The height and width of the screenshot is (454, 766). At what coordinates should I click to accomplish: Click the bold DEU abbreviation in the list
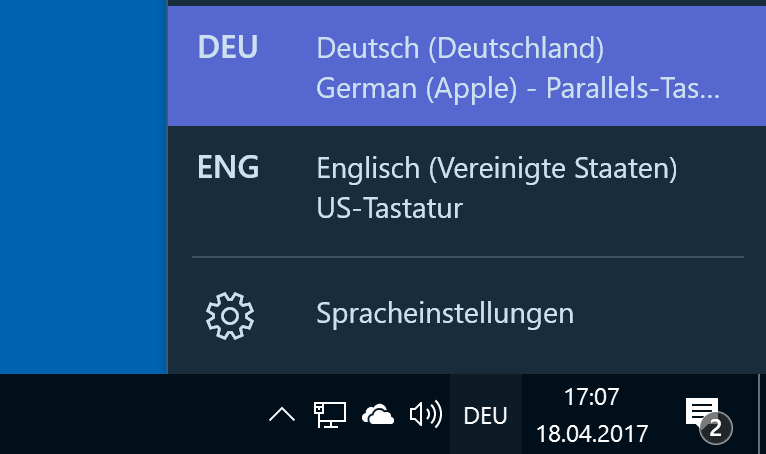tap(228, 47)
